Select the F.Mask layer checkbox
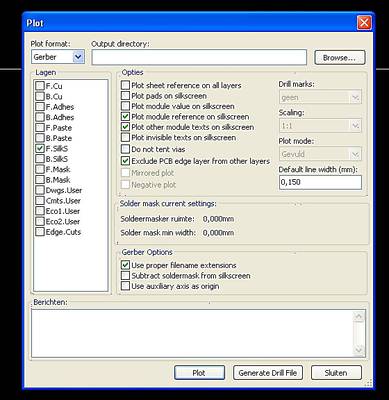 (x=40, y=169)
